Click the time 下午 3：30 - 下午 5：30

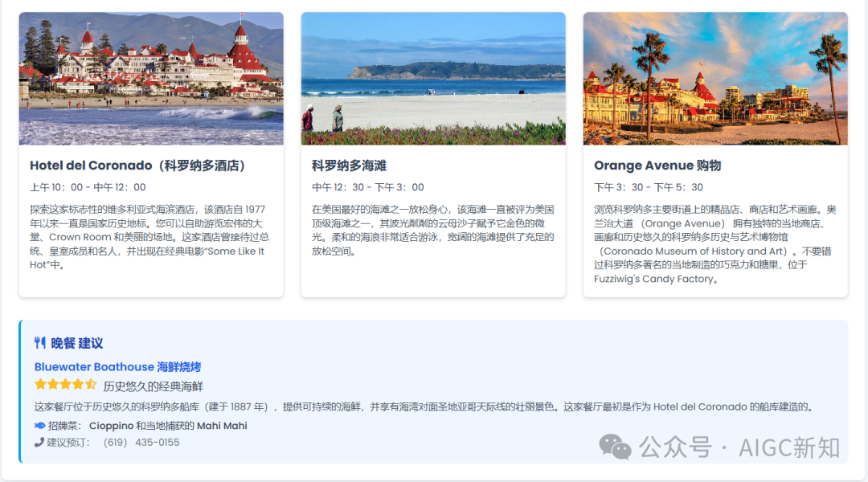pos(649,188)
